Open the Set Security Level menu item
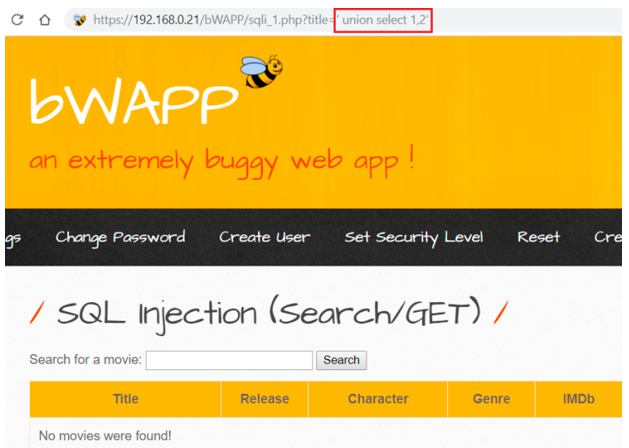Viewport: 629px width, 448px height. [x=413, y=237]
